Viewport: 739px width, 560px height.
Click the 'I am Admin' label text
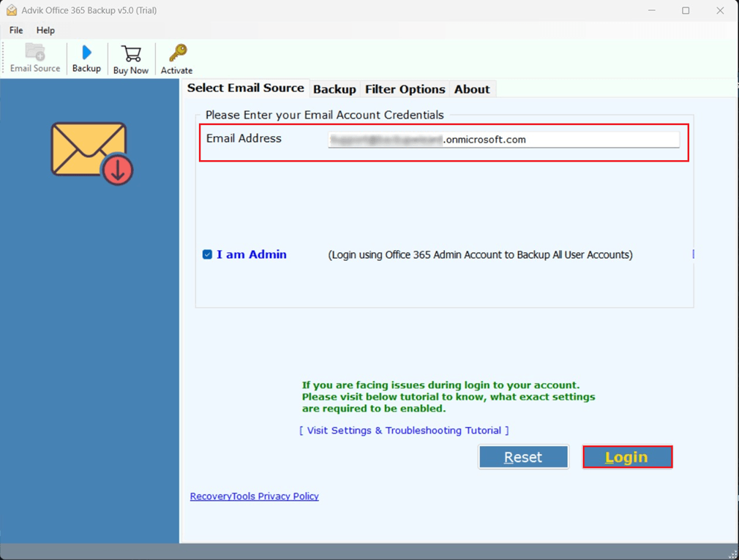coord(252,255)
